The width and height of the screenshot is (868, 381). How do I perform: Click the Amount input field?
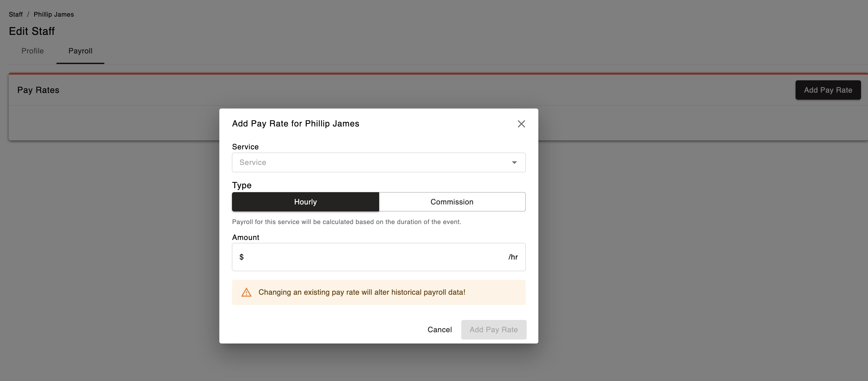point(374,257)
